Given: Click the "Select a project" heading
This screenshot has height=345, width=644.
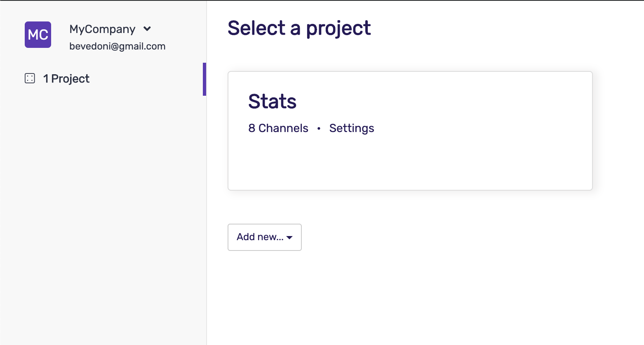Looking at the screenshot, I should click(x=299, y=28).
